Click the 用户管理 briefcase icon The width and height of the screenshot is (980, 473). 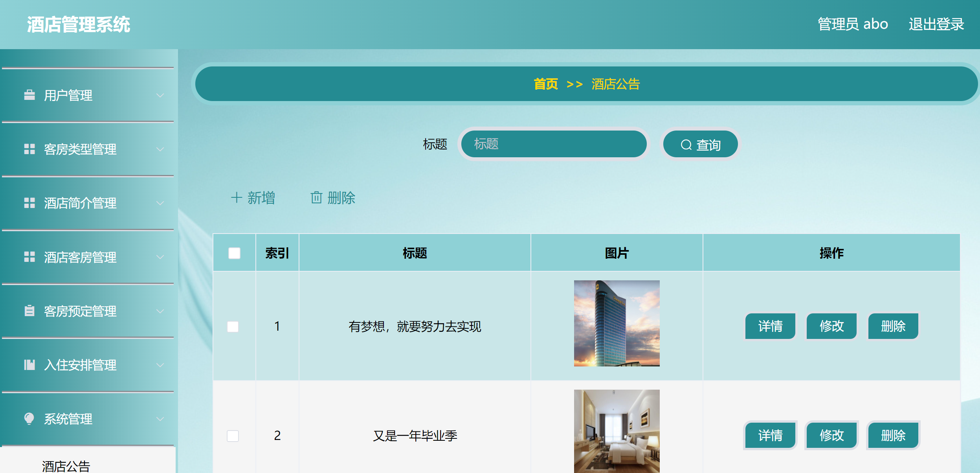tap(29, 94)
